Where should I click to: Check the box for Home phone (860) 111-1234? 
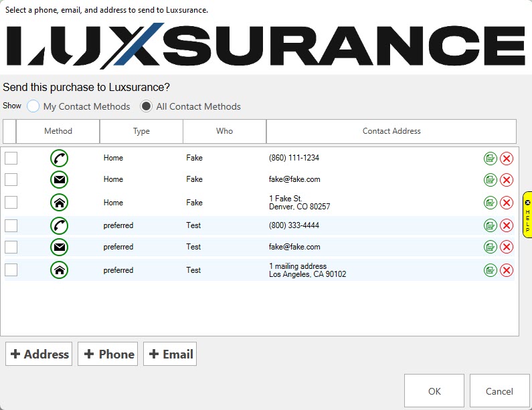click(x=11, y=159)
